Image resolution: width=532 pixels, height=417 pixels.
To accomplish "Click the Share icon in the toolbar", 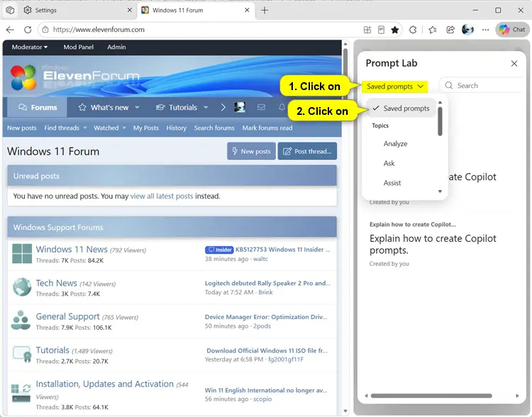I will (x=450, y=30).
